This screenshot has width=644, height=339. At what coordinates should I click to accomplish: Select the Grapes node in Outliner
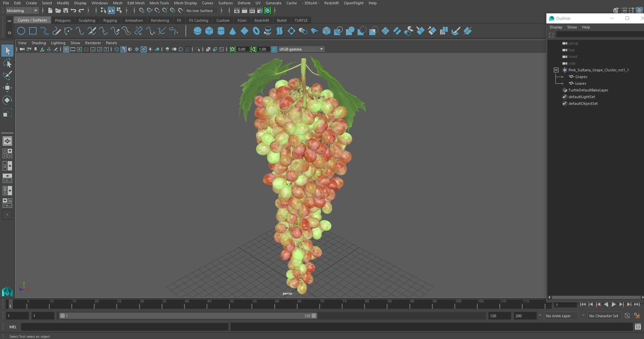tap(581, 77)
